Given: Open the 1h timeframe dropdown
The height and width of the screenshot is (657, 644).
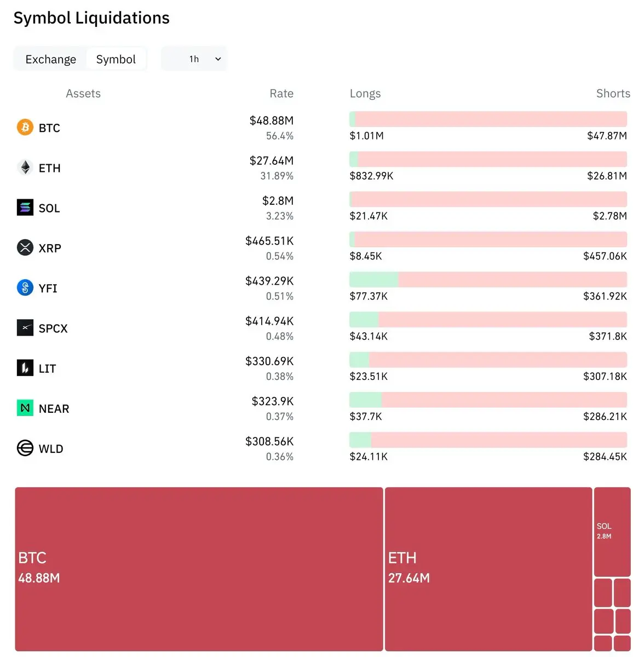Looking at the screenshot, I should (194, 59).
